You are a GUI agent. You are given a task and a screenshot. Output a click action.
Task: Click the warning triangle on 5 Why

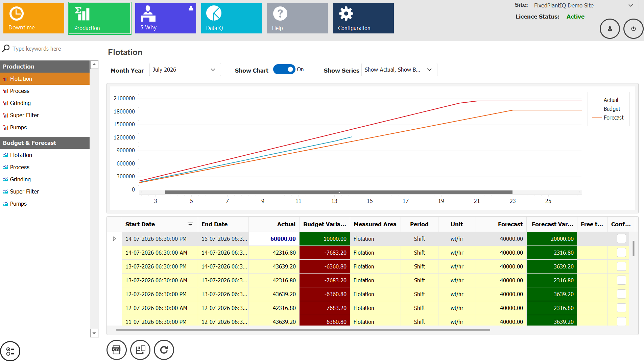(x=191, y=8)
